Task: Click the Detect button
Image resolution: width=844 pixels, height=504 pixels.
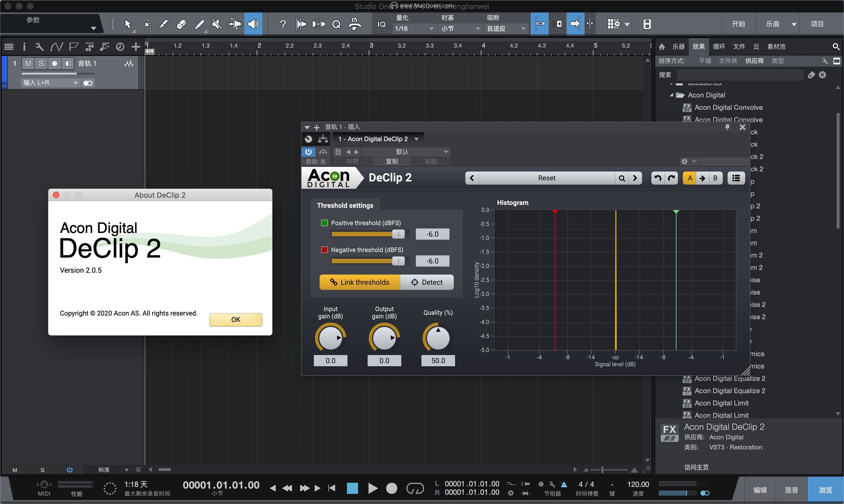Action: [427, 282]
